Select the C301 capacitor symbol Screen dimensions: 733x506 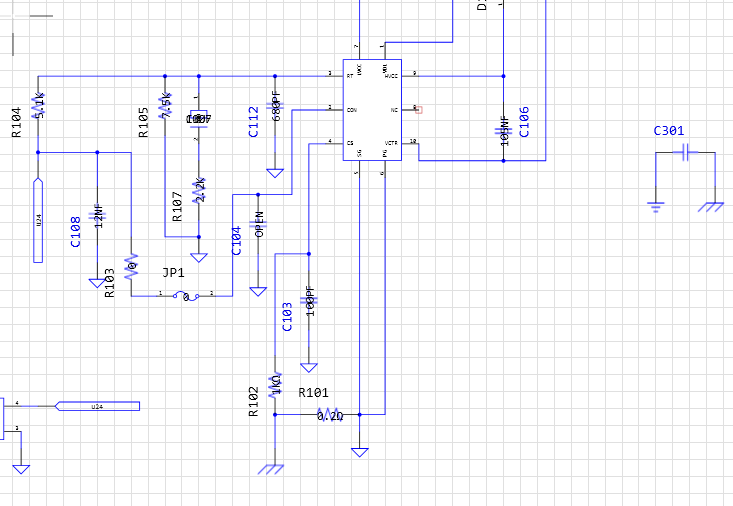pos(685,152)
